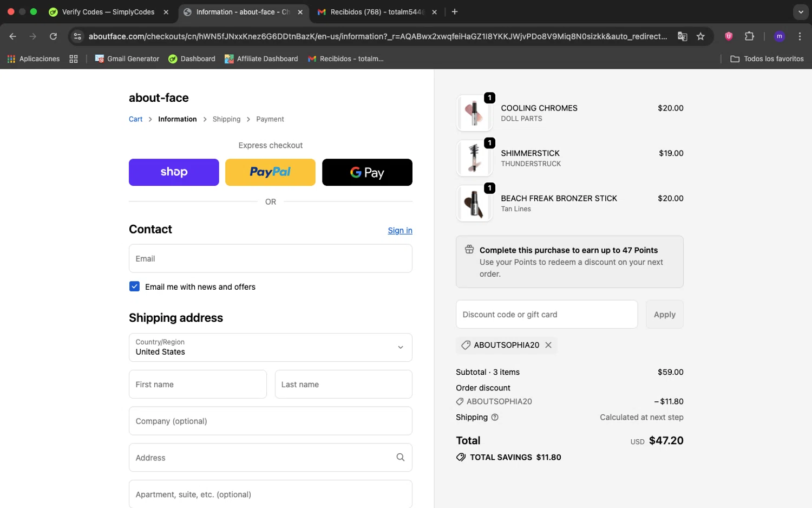Screen dimensions: 812x508
Task: Close the Recibidos Gmail tab
Action: pos(434,12)
